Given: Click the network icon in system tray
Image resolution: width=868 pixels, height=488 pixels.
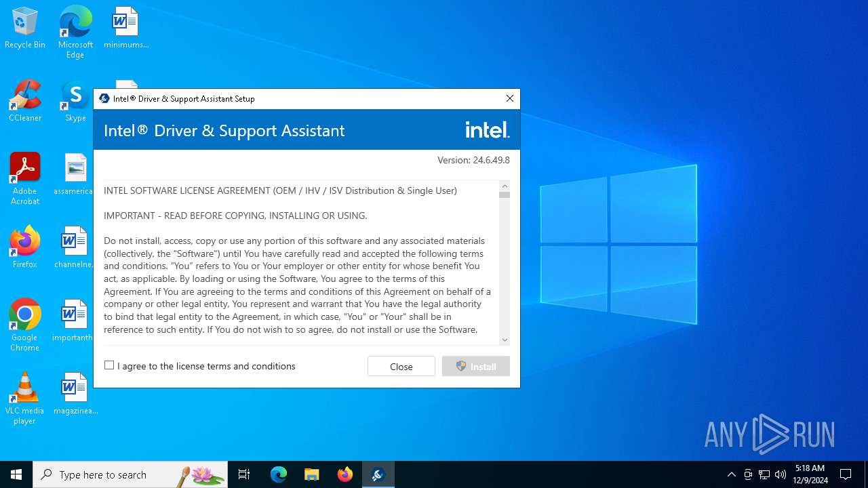Looking at the screenshot, I should tap(764, 474).
